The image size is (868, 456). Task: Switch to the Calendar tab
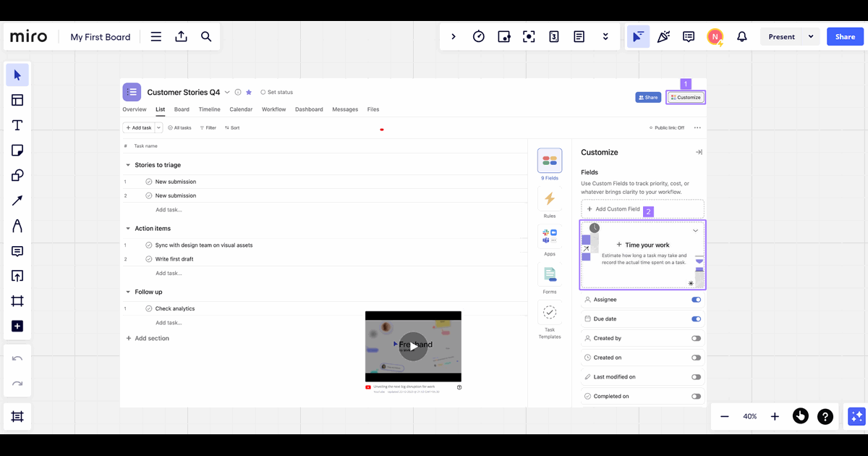coord(241,109)
